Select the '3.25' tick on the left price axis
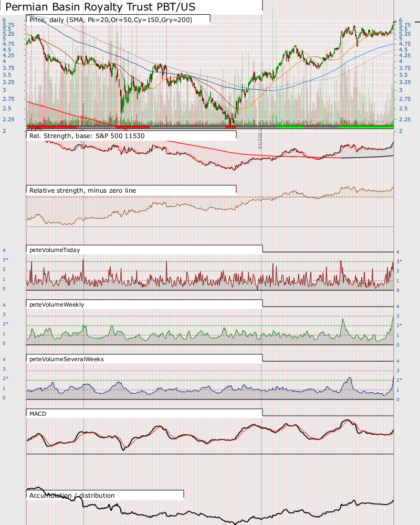The image size is (420, 525). (8, 82)
